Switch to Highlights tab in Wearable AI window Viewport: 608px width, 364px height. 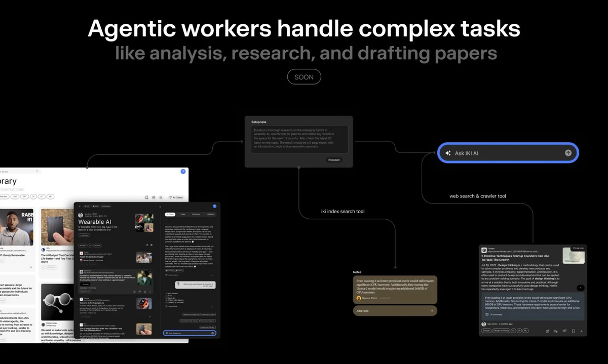coord(210,214)
